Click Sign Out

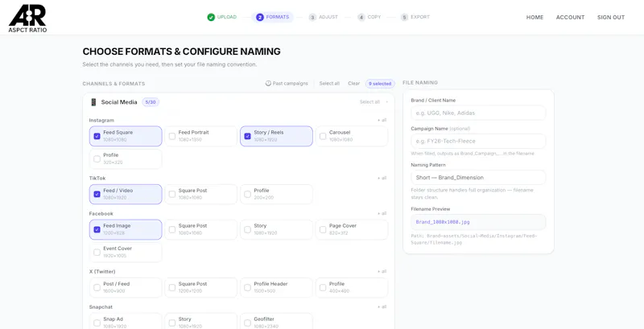point(611,17)
